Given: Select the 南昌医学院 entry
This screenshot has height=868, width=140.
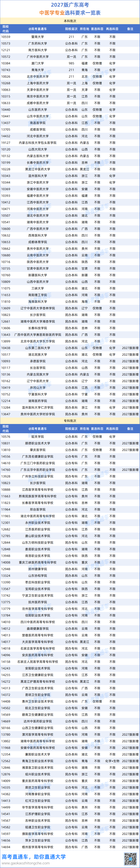Looking at the screenshot, I should (38, 123).
